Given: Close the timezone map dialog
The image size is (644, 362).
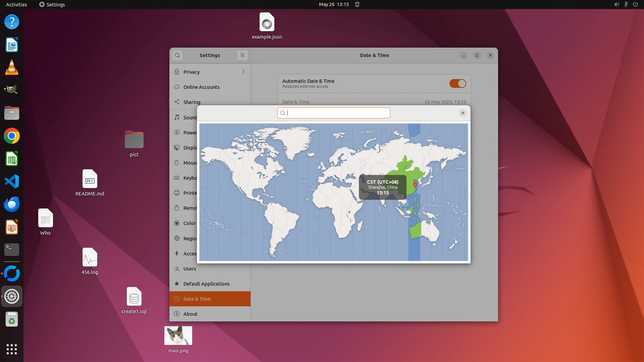Looking at the screenshot, I should [x=463, y=113].
